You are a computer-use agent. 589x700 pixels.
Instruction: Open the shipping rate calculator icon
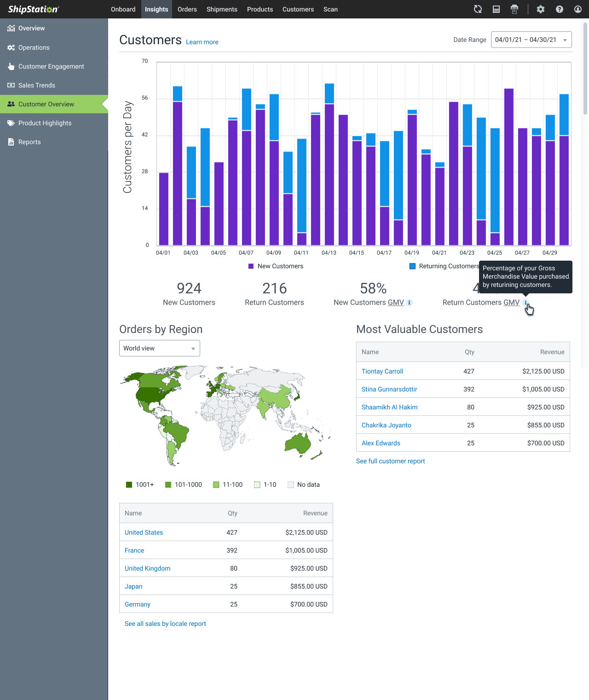496,9
